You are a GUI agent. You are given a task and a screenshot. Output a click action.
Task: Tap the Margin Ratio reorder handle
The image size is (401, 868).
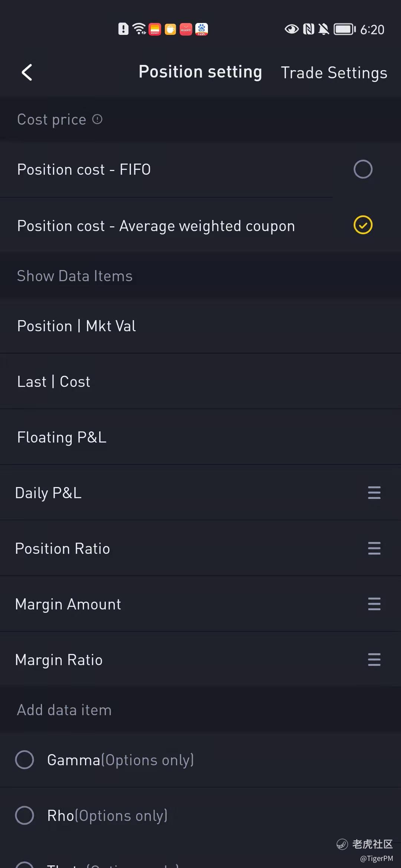[374, 660]
